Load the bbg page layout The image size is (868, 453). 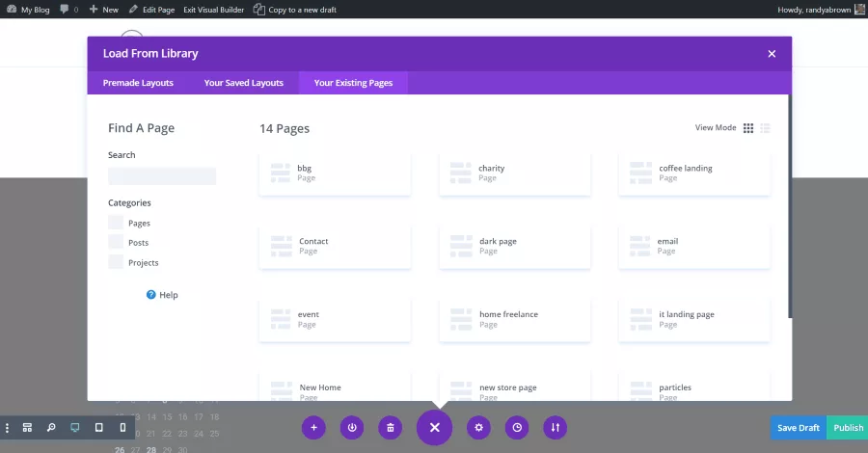(335, 173)
